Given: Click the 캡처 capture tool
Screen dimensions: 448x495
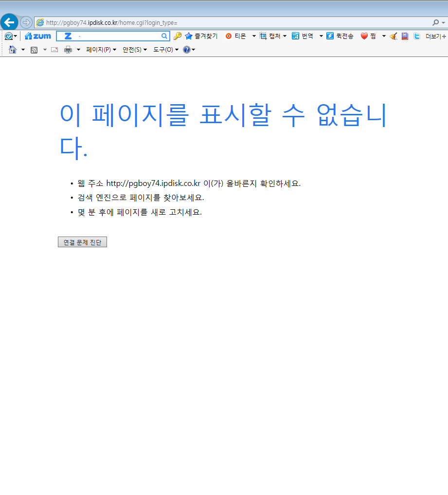Looking at the screenshot, I should click(270, 36).
